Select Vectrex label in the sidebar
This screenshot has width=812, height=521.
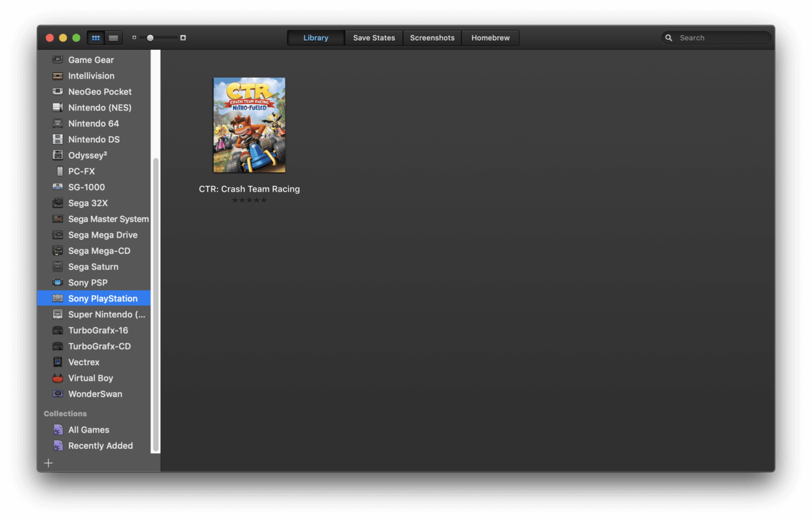(84, 363)
